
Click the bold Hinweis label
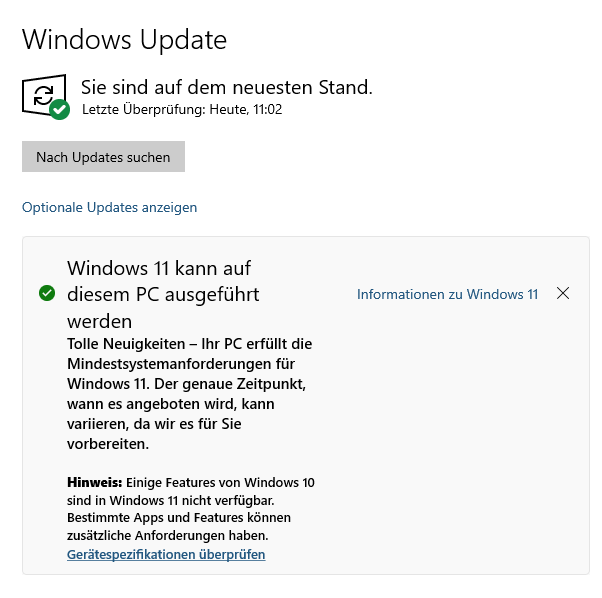point(94,482)
